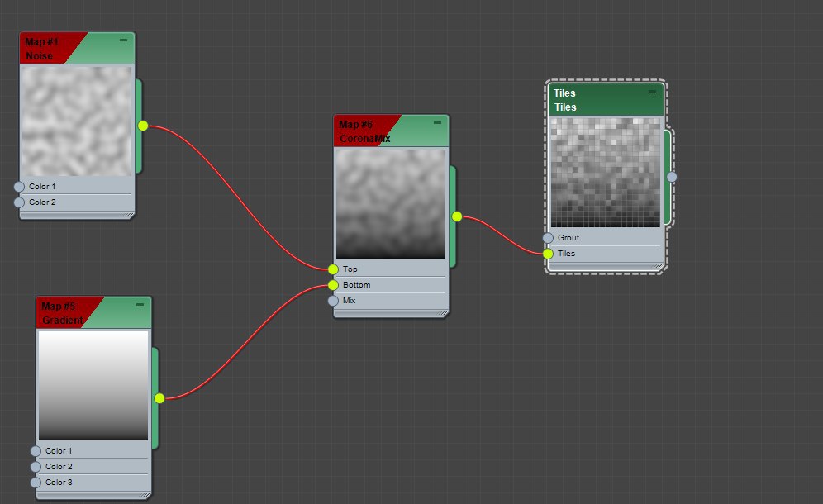Click the CoronaMix node resize grip corner

444,313
